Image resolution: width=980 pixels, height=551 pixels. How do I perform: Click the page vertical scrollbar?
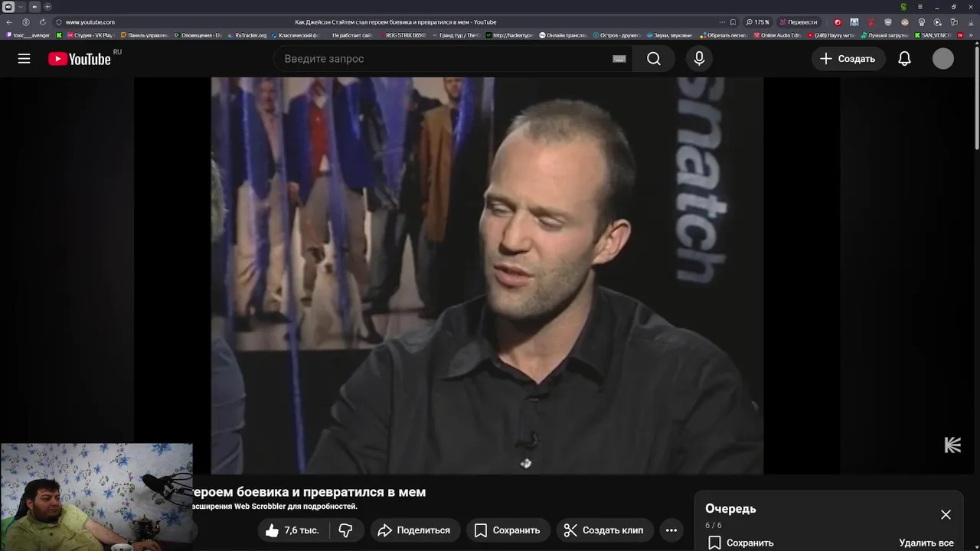pos(976,96)
